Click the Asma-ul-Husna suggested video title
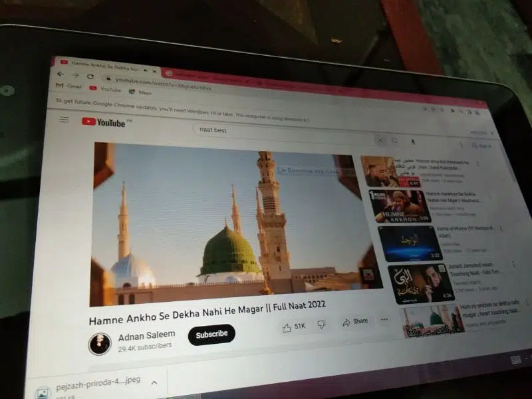Image resolution: width=532 pixels, height=399 pixels. [465, 231]
